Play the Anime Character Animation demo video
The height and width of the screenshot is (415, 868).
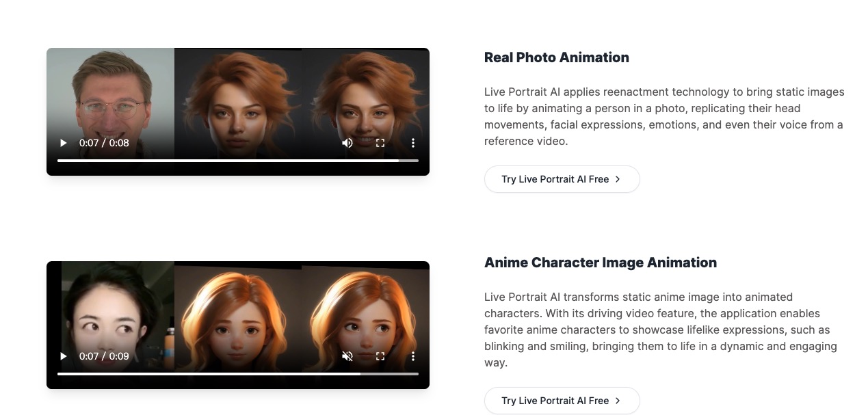[x=63, y=356]
